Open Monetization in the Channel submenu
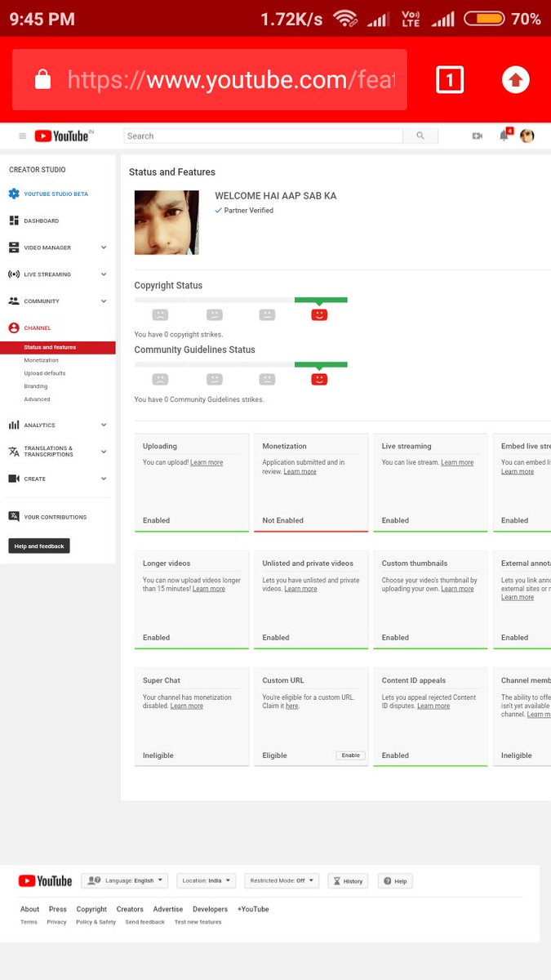The image size is (551, 980). pos(42,360)
